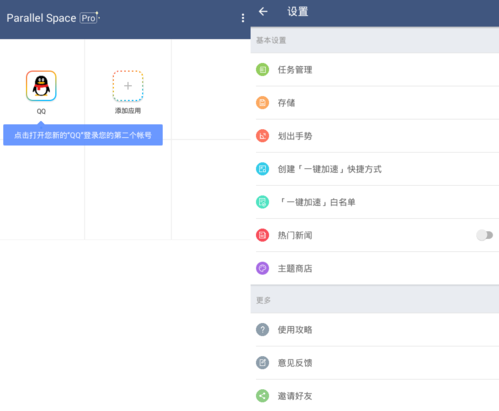499x411 pixels.
Task: Click the 意见反馈 edit icon
Action: coord(262,363)
